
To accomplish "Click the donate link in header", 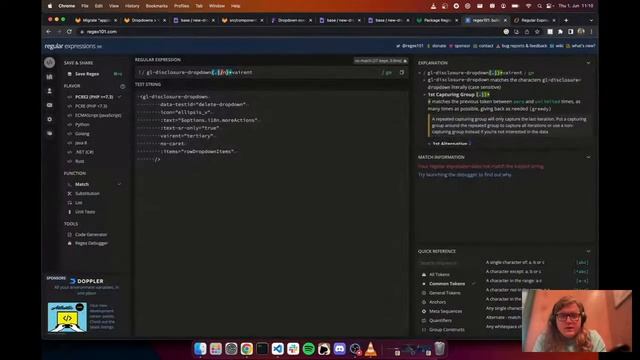I will (x=439, y=46).
